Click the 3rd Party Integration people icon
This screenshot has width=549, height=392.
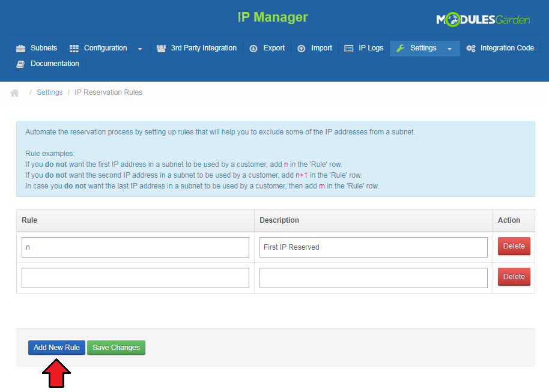(161, 49)
